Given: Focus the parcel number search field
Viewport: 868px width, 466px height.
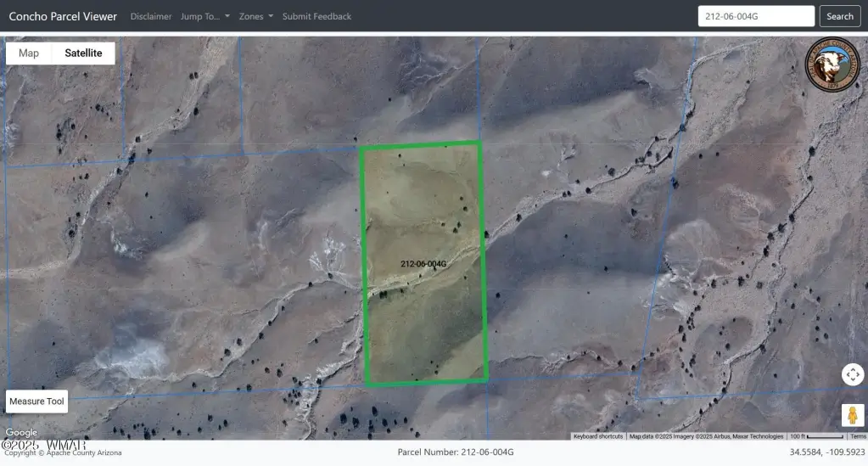Looking at the screenshot, I should pos(755,16).
